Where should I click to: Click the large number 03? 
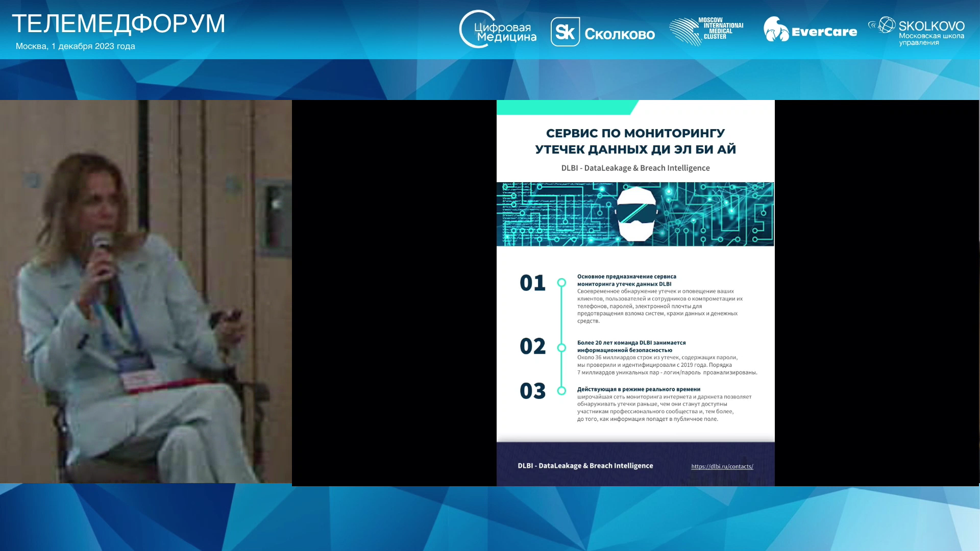tap(532, 391)
